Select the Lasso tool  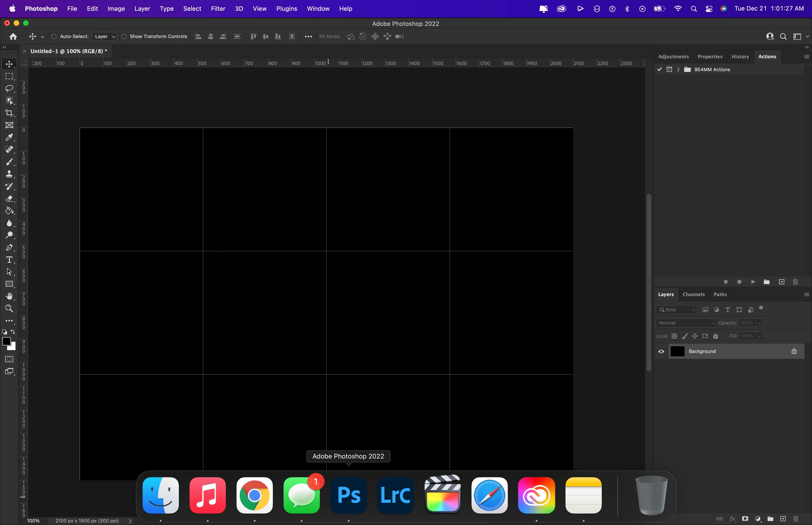coord(9,89)
